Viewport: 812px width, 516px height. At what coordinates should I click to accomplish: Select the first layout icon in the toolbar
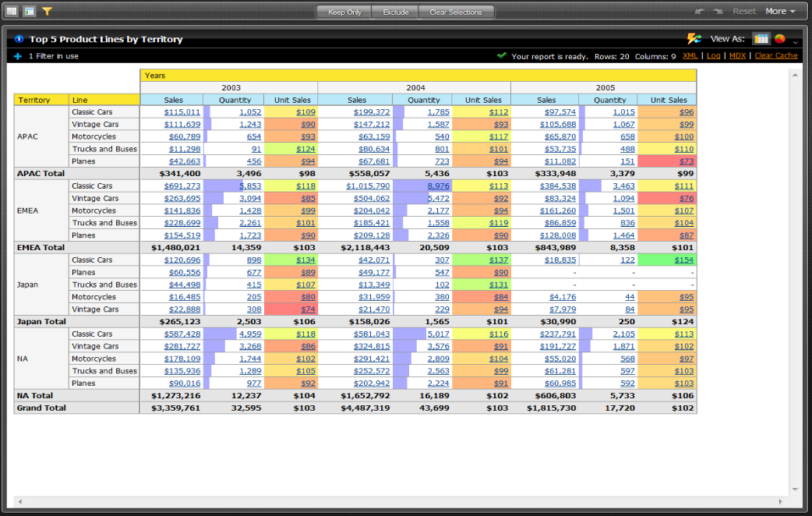(x=10, y=11)
